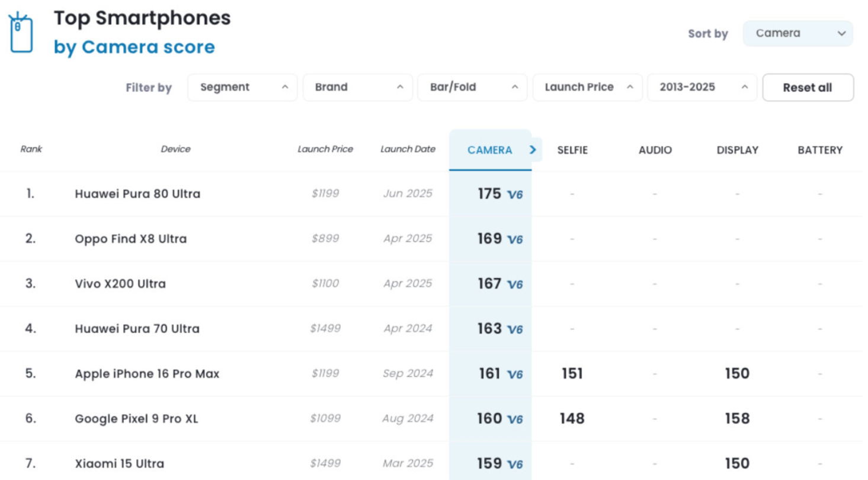Click camera score 159

tap(489, 463)
